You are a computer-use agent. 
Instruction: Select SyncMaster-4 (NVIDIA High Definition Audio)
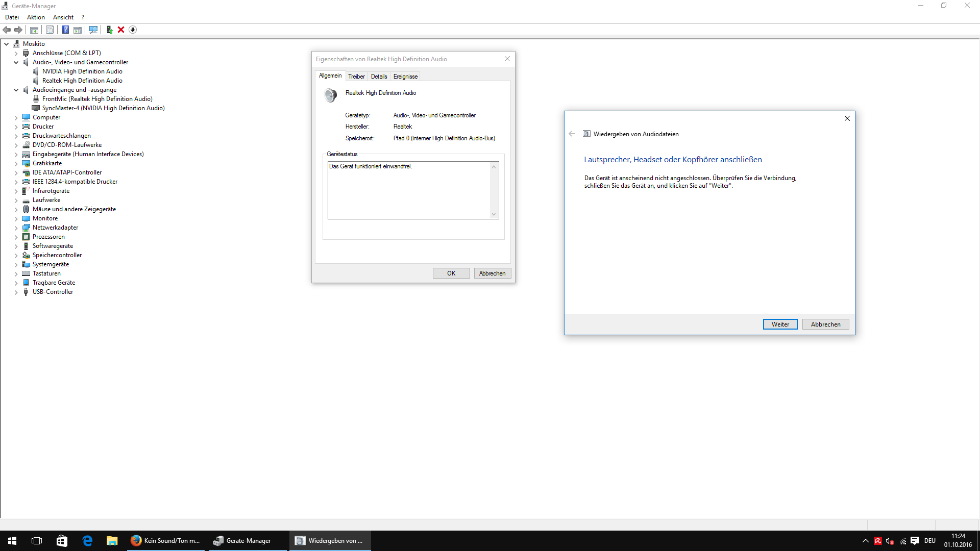click(x=103, y=108)
